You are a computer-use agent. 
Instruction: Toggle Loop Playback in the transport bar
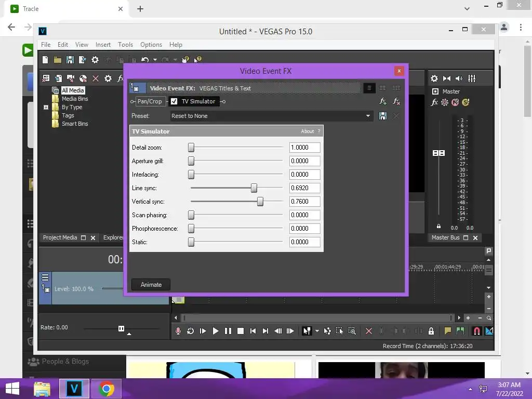point(190,331)
